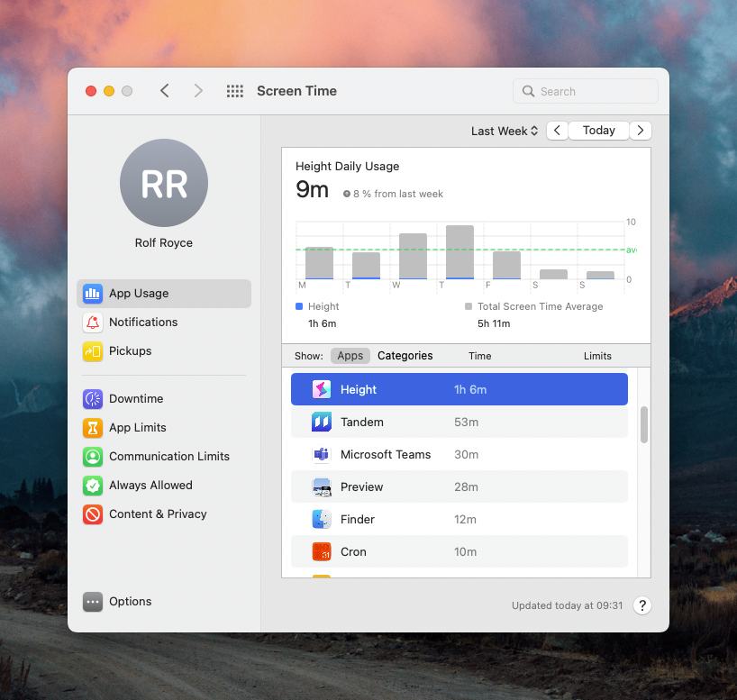Select Monday's usage bar
This screenshot has height=700, width=737.
[x=319, y=263]
